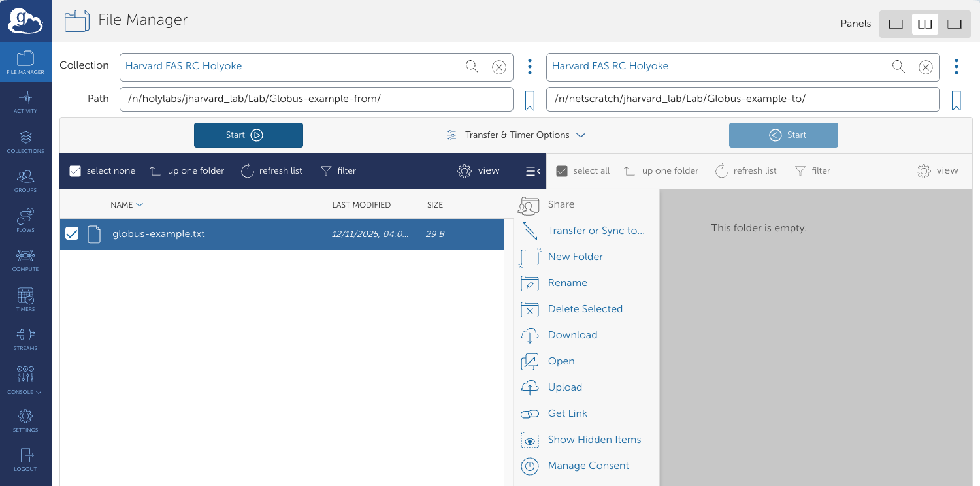Refresh the left collection file list
The width and height of the screenshot is (980, 486).
[272, 170]
